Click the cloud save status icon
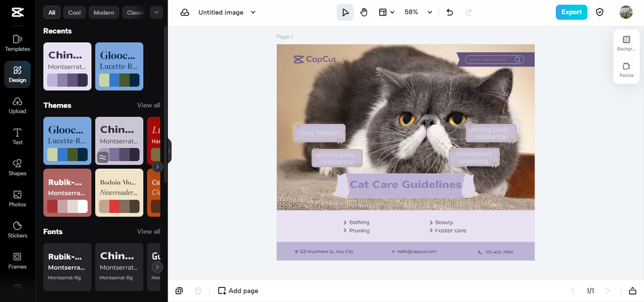Screen dimensions: 644x302 (185, 12)
